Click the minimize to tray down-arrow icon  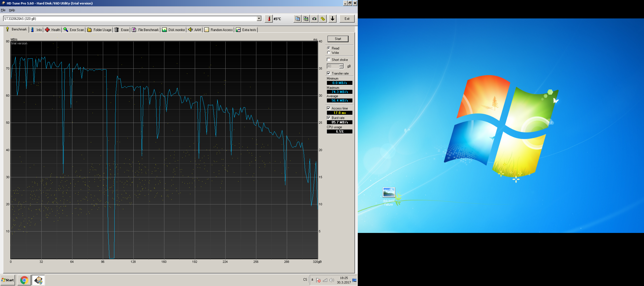[x=332, y=19]
